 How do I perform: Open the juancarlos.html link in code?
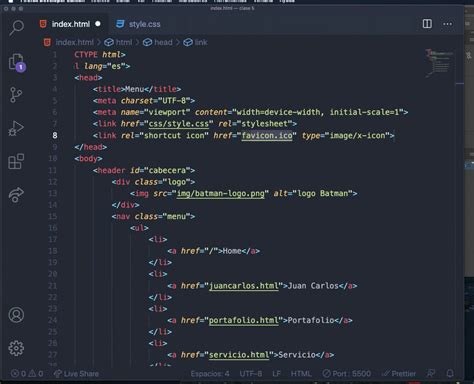click(244, 286)
